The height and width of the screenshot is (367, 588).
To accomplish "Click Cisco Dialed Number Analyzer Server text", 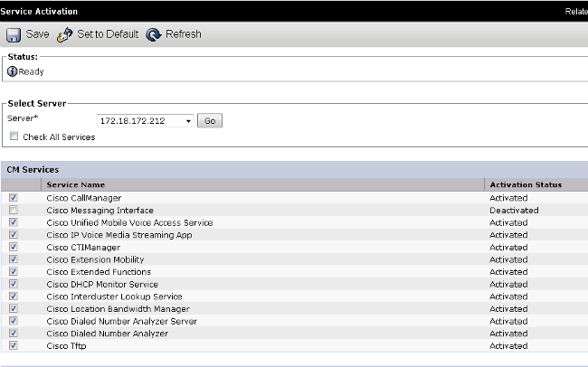I will (x=122, y=321).
